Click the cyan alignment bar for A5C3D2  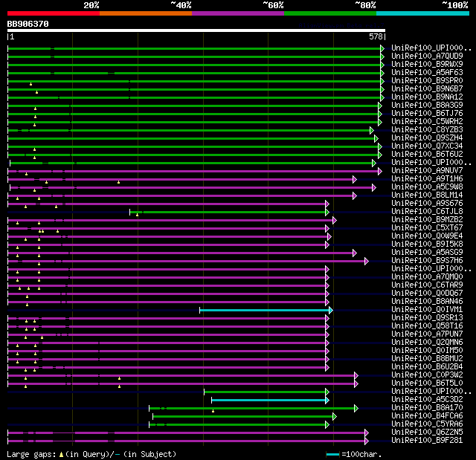(268, 401)
